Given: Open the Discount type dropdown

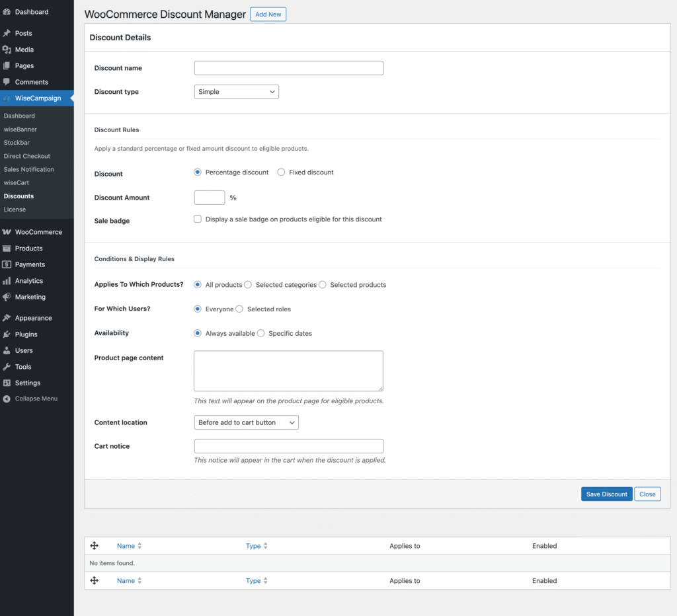Looking at the screenshot, I should click(237, 91).
